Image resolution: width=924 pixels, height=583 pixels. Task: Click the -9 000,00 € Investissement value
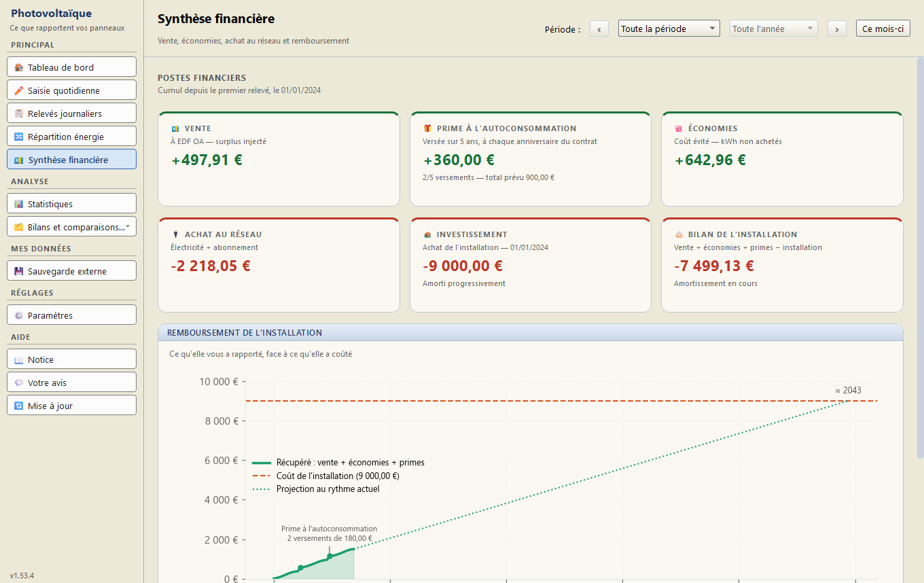pyautogui.click(x=463, y=266)
